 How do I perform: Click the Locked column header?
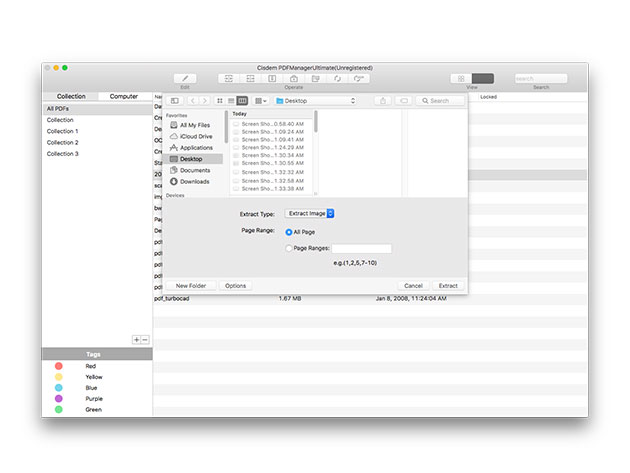tap(489, 97)
